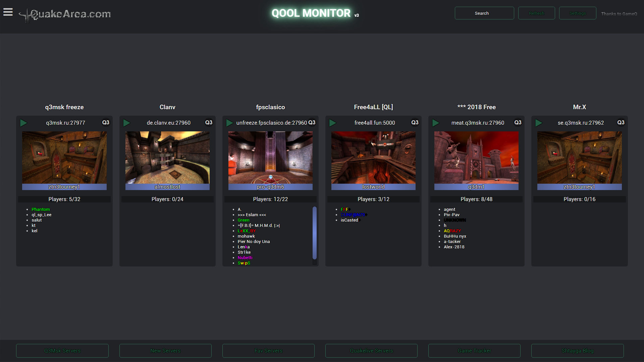
Task: Open the Fav Servers tab
Action: point(268,351)
